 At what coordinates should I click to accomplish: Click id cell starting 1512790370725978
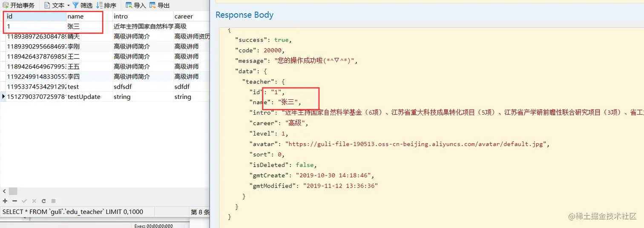pos(36,97)
